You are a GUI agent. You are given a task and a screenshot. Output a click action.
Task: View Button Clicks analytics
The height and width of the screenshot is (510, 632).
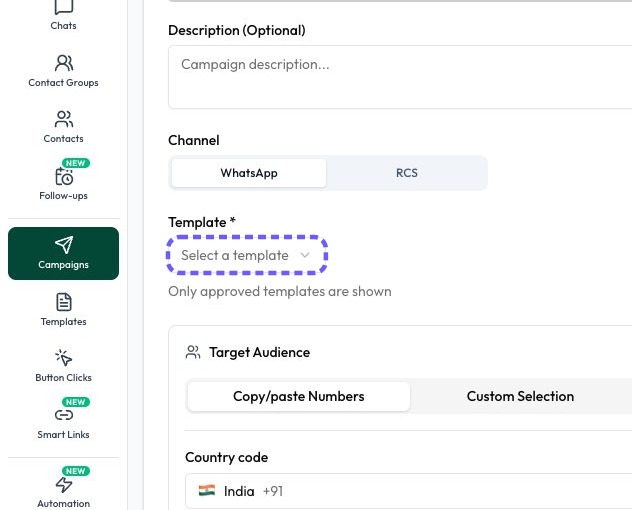(63, 366)
